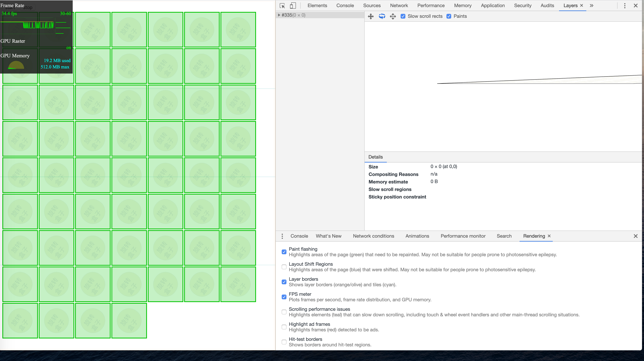Screen dimensions: 644x361
Task: Click the reset transform icon
Action: [393, 16]
